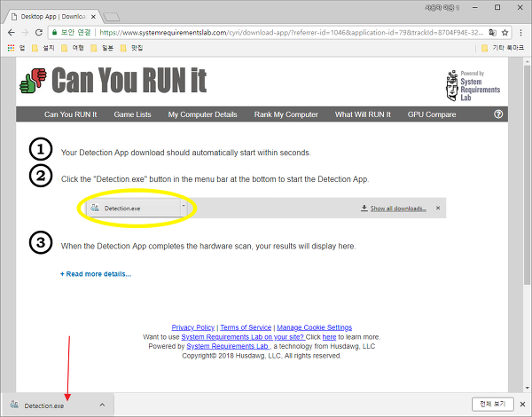Click the user profile name in title bar
Viewport: 532px width, 417px height.
[442, 7]
